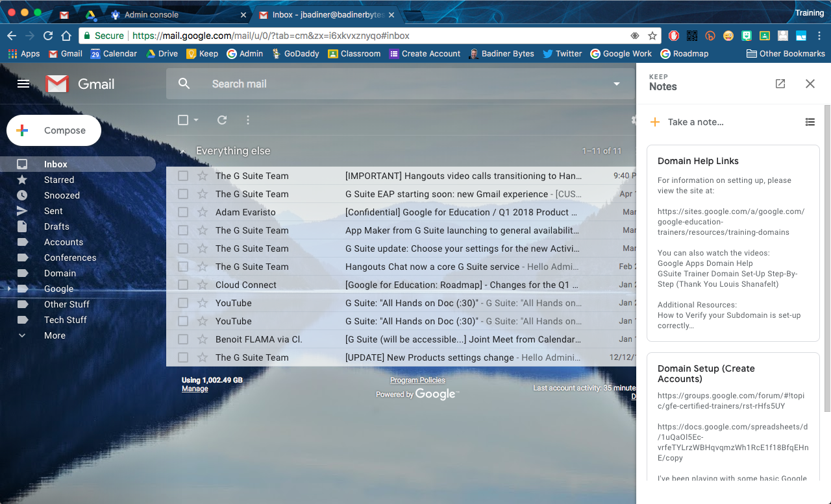The image size is (831, 504).
Task: Go back with the browser back arrow
Action: [12, 36]
